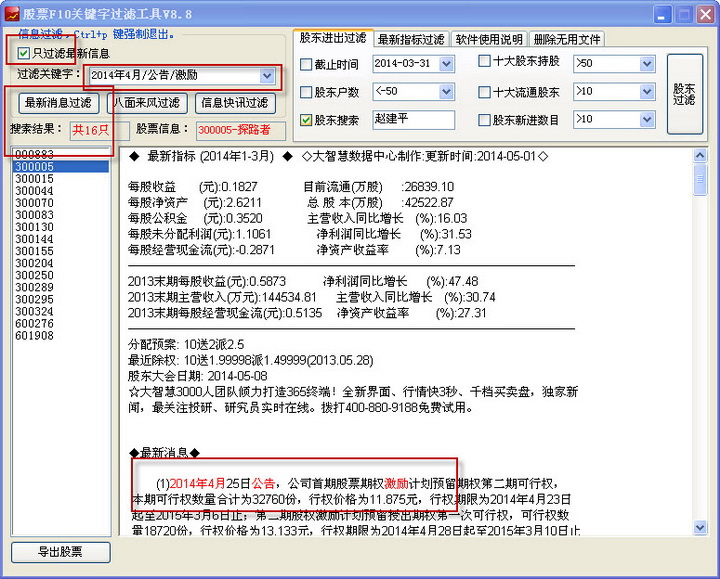Open the 过滤关键字 keyword dropdown
The image size is (720, 579).
click(266, 76)
